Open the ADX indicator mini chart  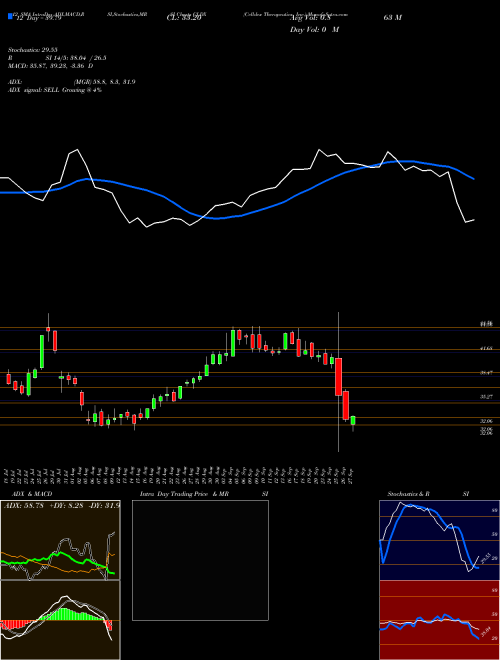60,540
